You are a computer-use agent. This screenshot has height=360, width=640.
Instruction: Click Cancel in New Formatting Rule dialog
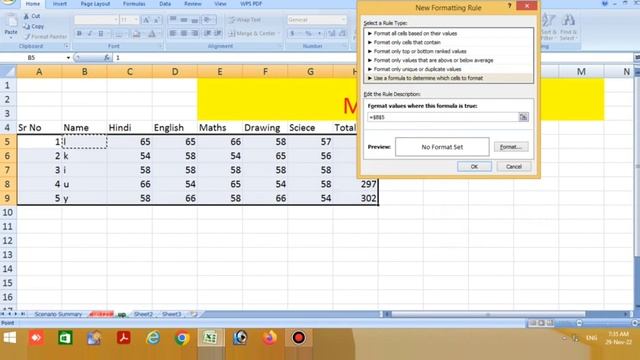514,167
